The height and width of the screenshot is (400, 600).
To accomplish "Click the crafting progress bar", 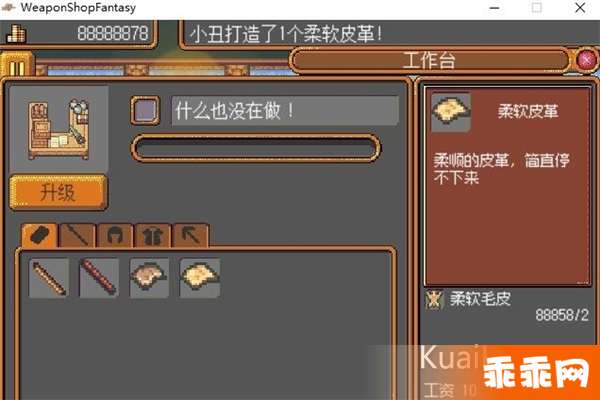I will 256,148.
